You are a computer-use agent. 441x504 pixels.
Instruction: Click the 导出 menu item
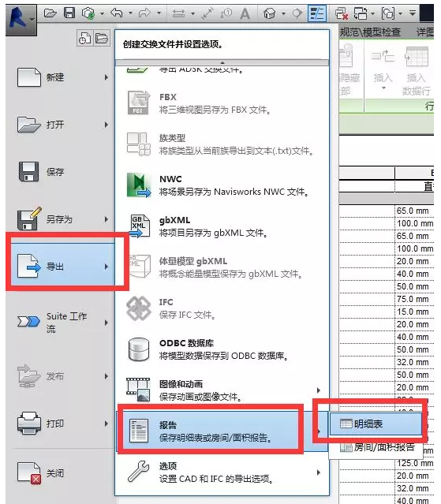[63, 267]
